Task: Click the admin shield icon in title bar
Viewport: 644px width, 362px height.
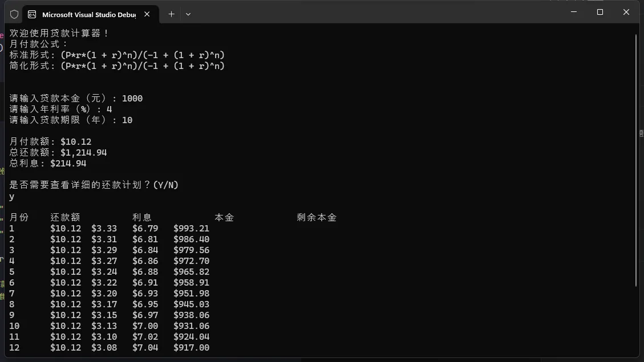Action: tap(14, 14)
